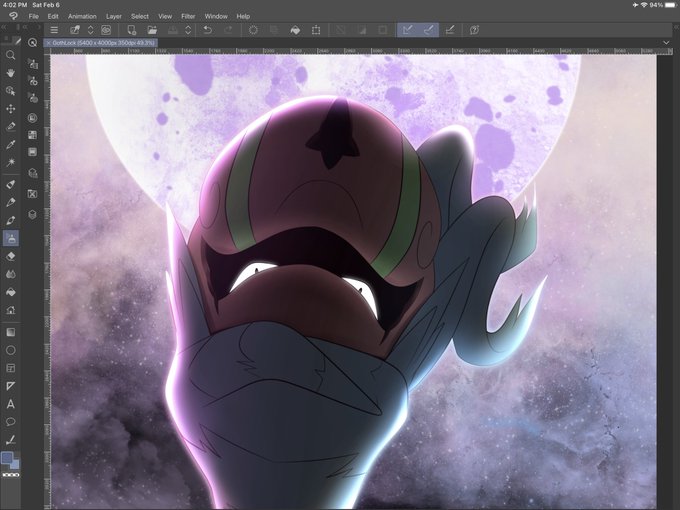Select the Eraser tool
680x510 pixels.
click(10, 256)
